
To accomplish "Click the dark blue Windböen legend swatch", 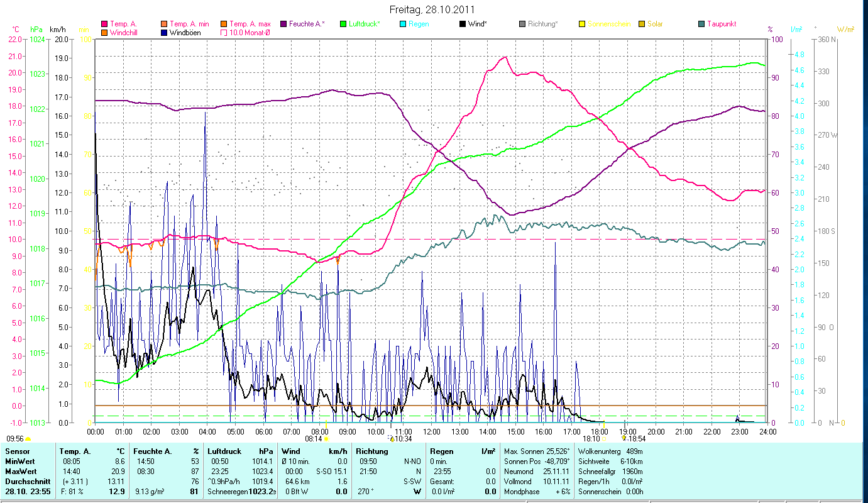I will pyautogui.click(x=165, y=32).
